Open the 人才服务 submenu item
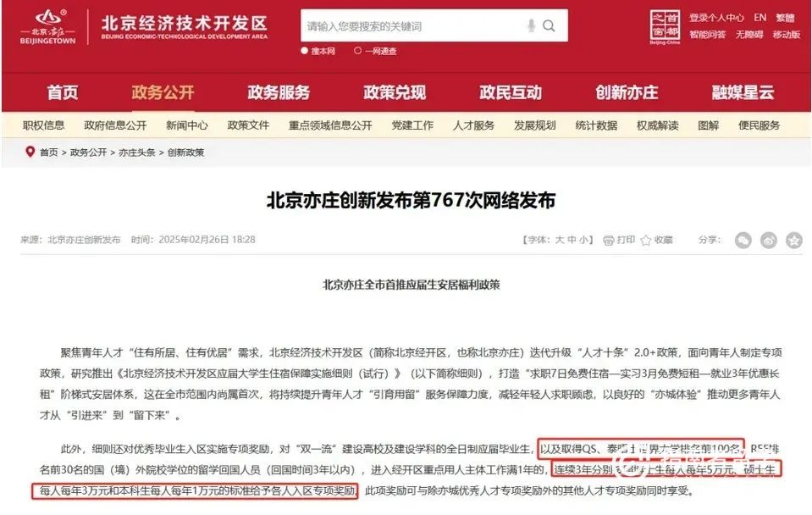812x515 pixels. [473, 125]
